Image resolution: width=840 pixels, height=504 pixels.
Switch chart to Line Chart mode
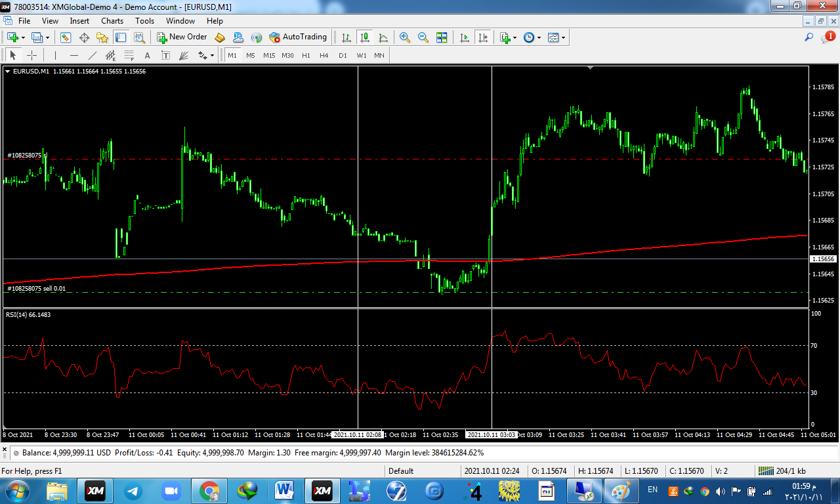383,37
